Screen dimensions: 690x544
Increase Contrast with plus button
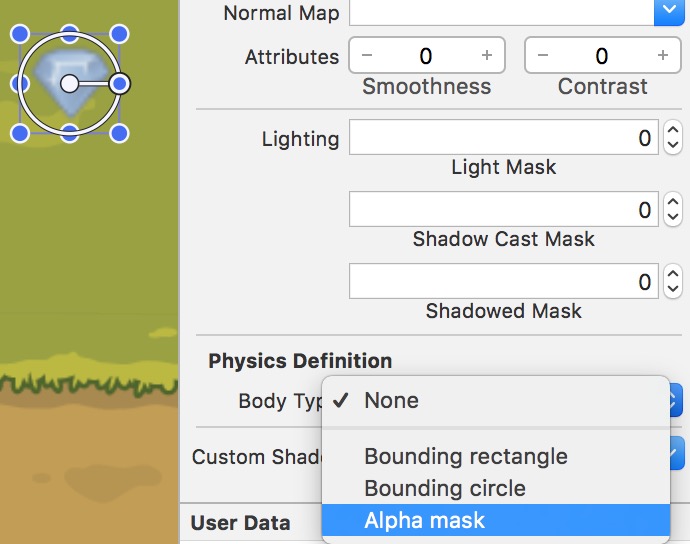(x=662, y=56)
